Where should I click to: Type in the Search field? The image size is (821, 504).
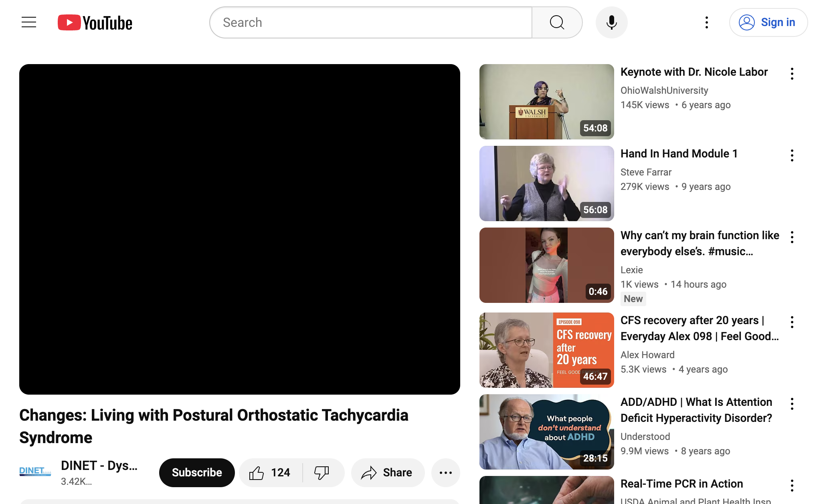click(371, 22)
